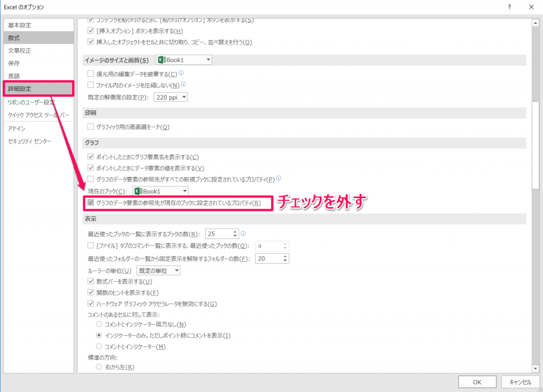Click the Excel icon in 現在のブック selector
Screen dimensions: 543x392
pos(138,191)
